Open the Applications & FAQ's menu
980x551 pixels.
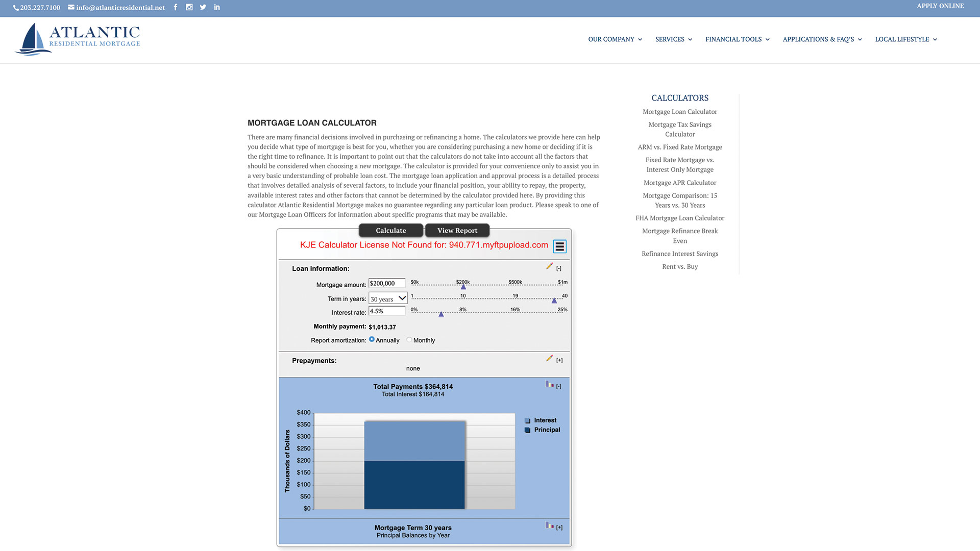coord(822,39)
